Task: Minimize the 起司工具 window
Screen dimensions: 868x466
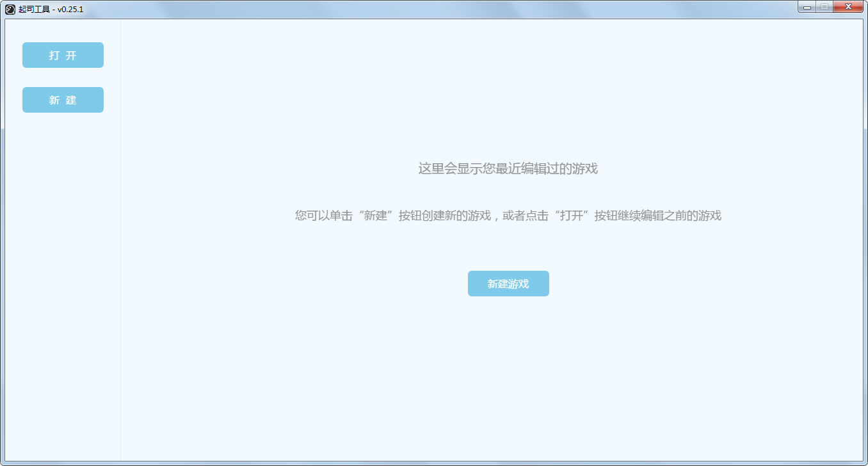Action: [807, 7]
